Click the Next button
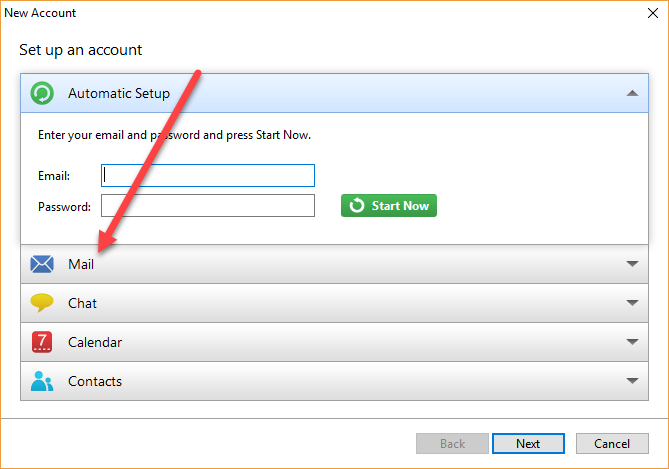 (528, 444)
